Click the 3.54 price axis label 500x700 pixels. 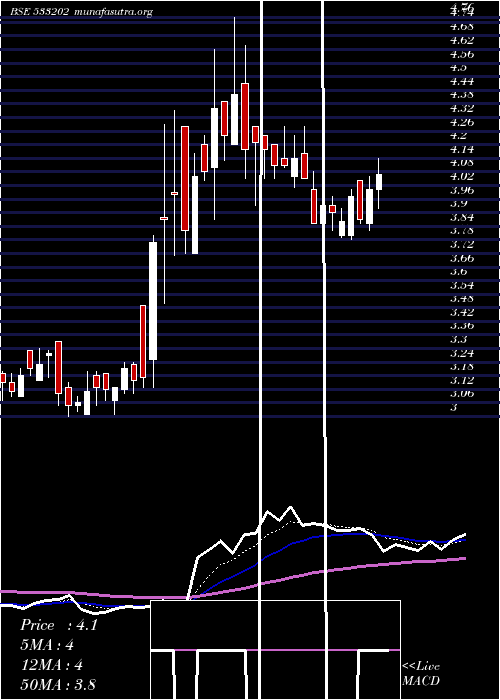click(462, 285)
